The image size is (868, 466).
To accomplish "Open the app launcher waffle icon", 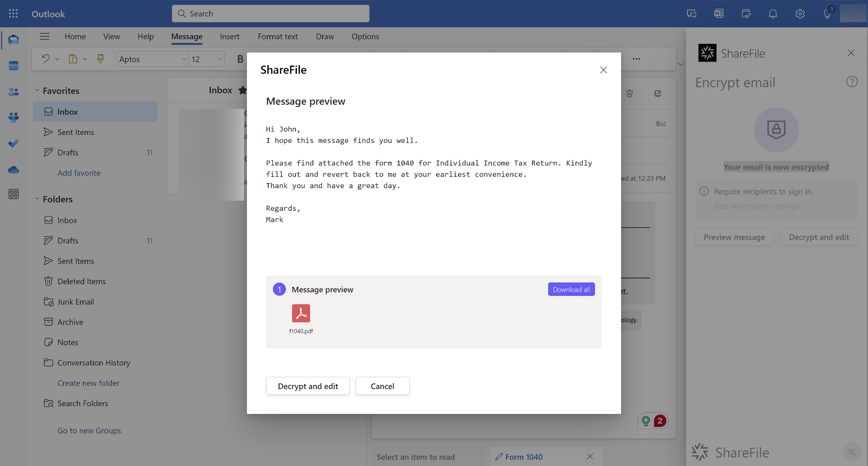I will click(x=13, y=13).
